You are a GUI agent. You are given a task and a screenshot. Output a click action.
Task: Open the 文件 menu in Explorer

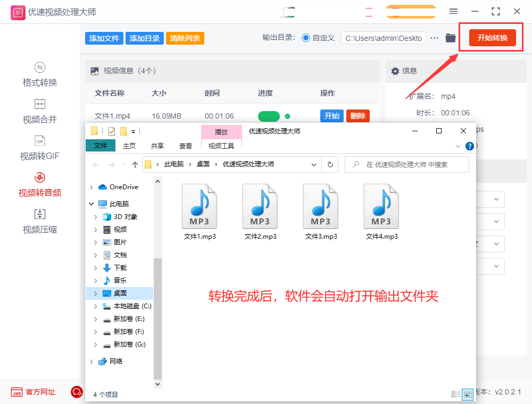pos(101,145)
